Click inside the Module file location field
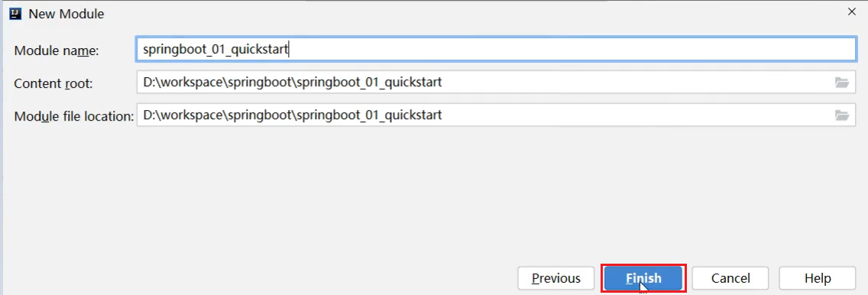 (496, 115)
